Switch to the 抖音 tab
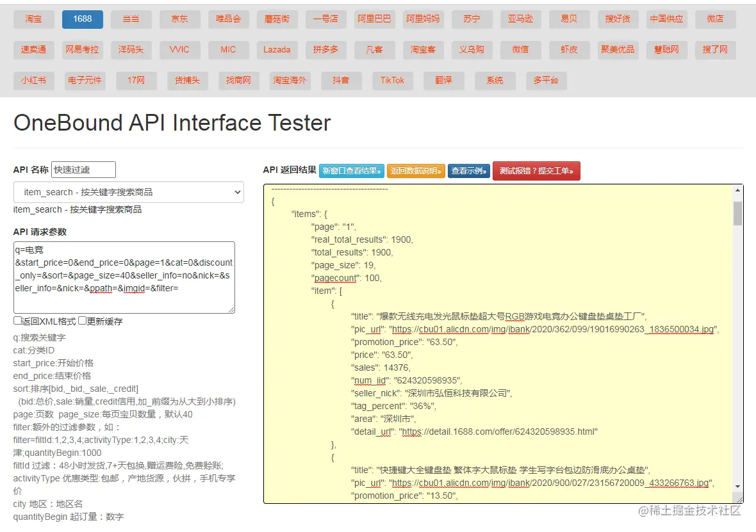756x532 pixels. (x=341, y=81)
